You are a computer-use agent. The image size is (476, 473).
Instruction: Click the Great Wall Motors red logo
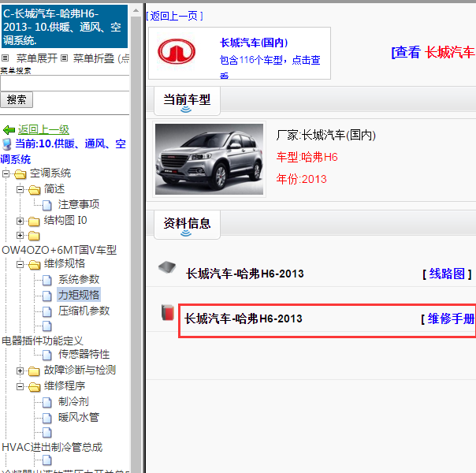pos(177,51)
